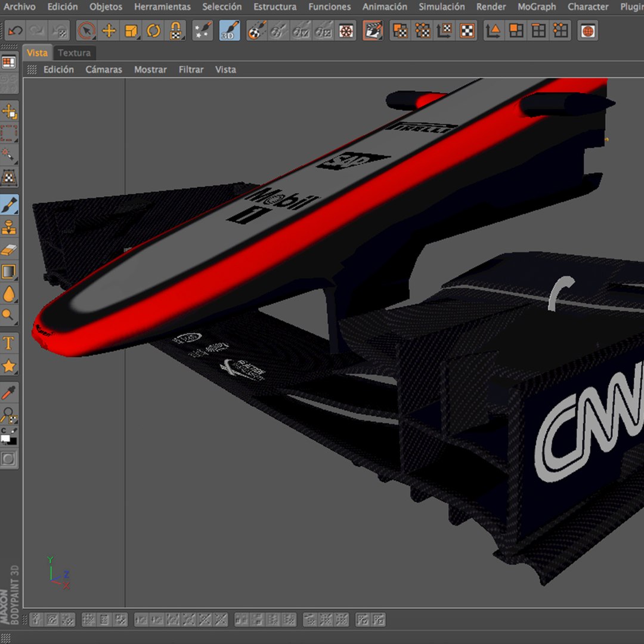
Task: Click the CNN logo on wing endplate
Action: click(589, 423)
